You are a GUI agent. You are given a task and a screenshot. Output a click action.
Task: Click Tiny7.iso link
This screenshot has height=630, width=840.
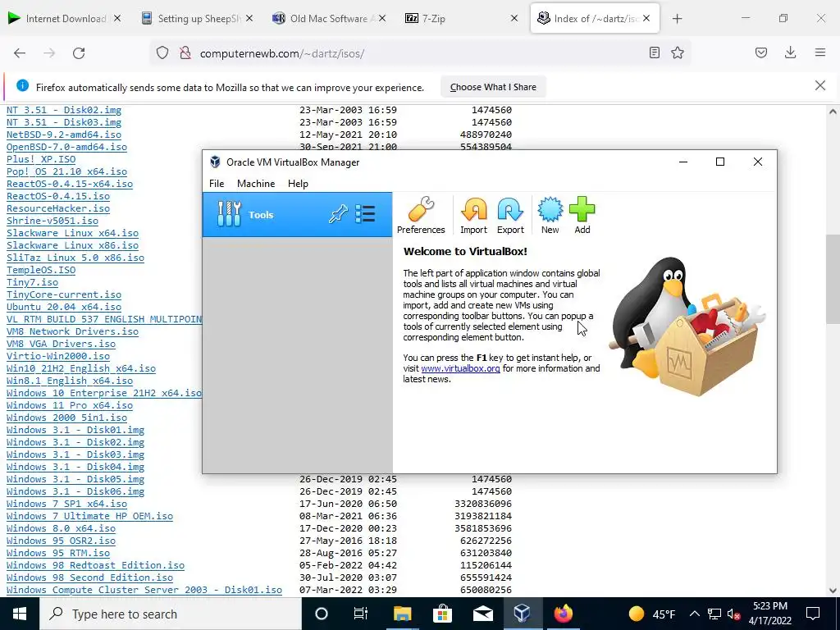click(x=32, y=282)
